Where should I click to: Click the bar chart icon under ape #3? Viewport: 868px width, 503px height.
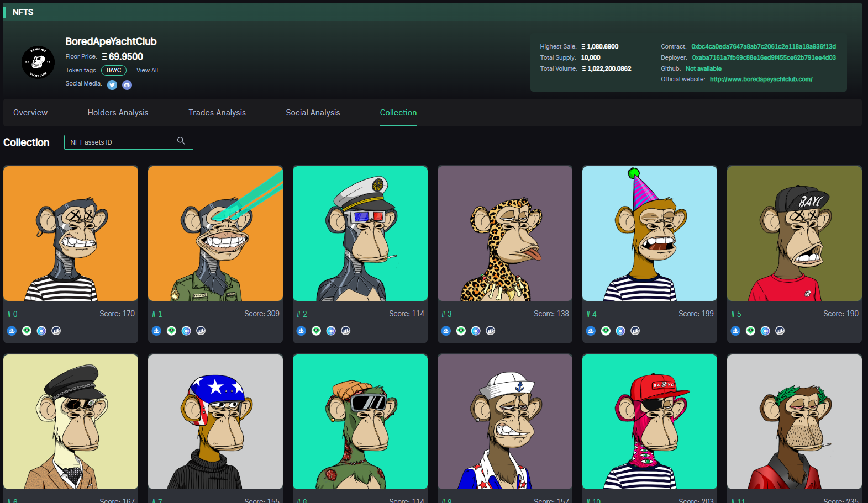pos(491,331)
